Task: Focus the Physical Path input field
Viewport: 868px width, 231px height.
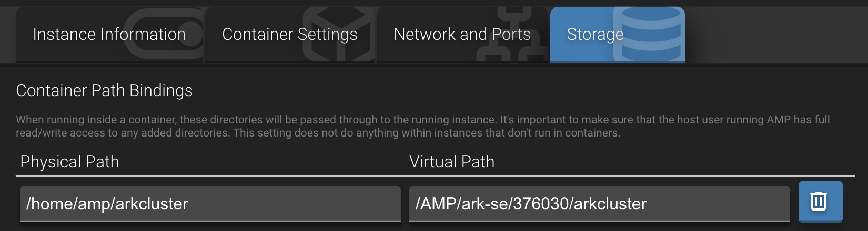Action: pyautogui.click(x=210, y=204)
